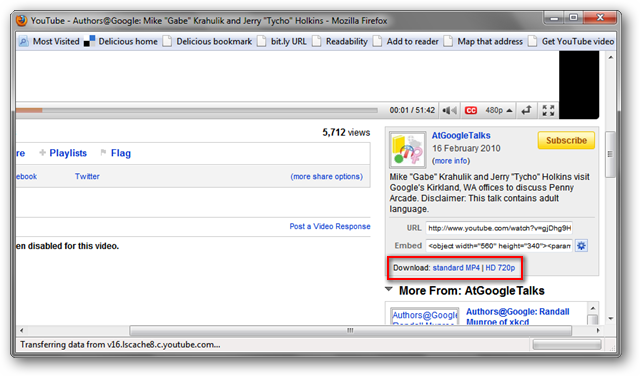
Task: Open the AtGoogleTalks channel link
Action: pyautogui.click(x=461, y=136)
